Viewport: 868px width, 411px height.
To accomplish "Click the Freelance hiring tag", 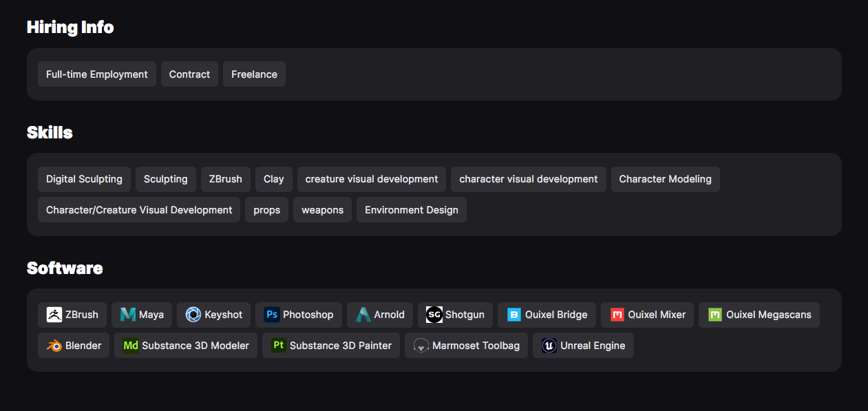I will click(254, 74).
